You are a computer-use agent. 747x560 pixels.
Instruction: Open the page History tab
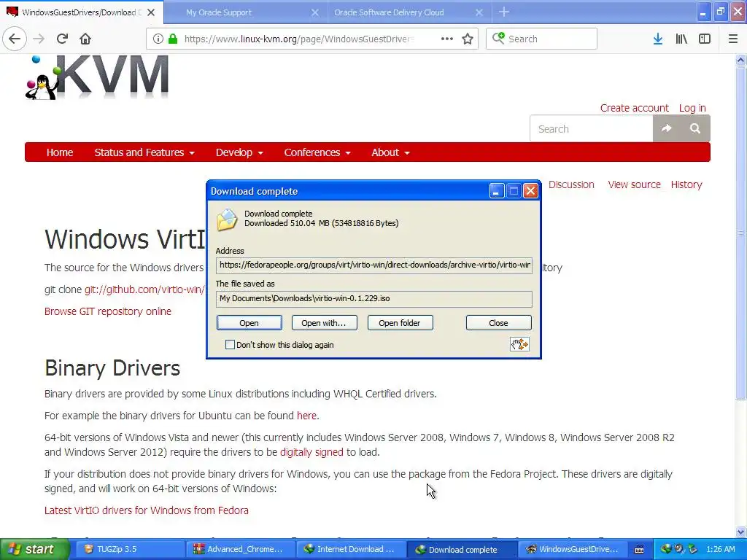tap(686, 184)
